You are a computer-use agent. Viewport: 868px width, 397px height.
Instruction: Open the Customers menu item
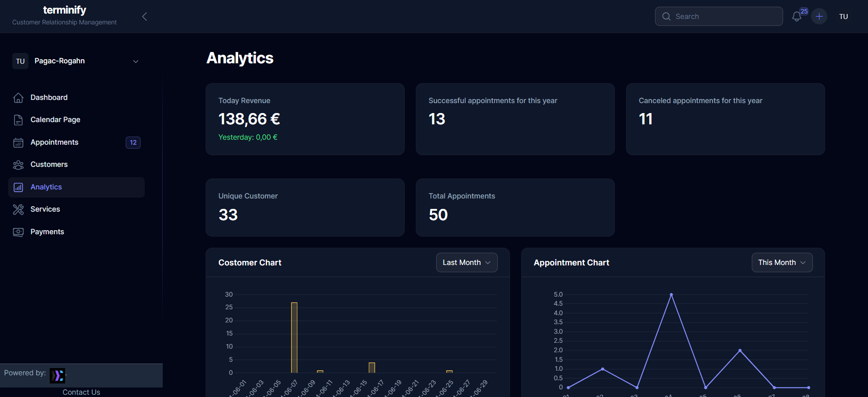[49, 165]
